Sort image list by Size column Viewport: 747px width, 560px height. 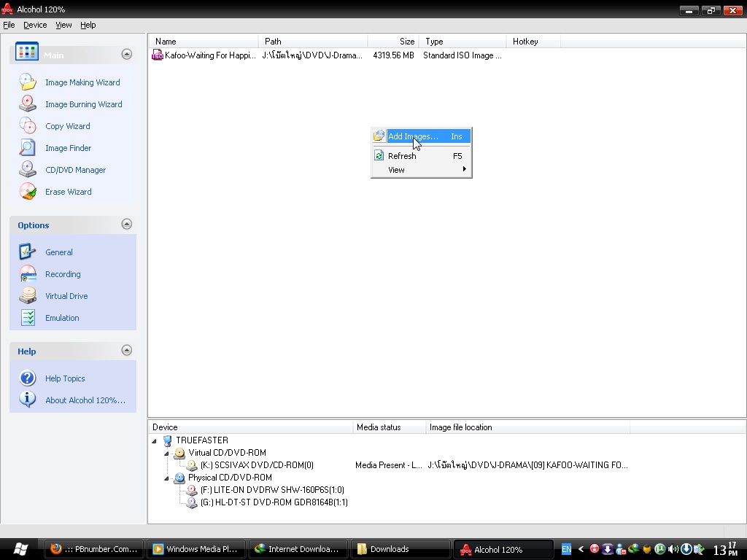(393, 42)
